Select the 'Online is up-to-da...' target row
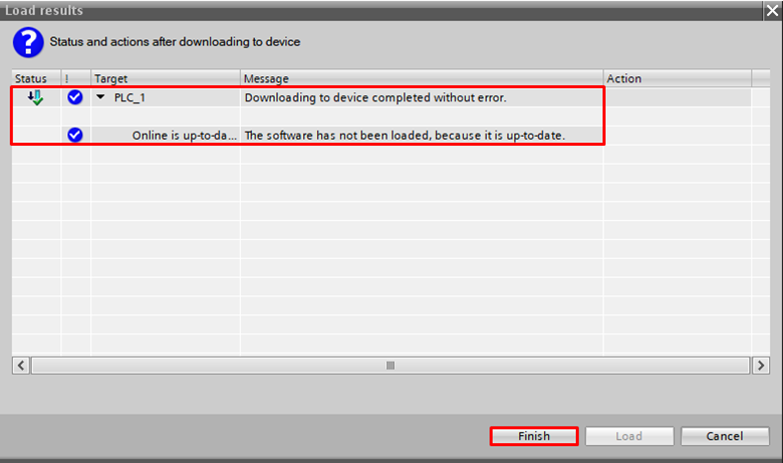783x463 pixels. click(x=184, y=135)
